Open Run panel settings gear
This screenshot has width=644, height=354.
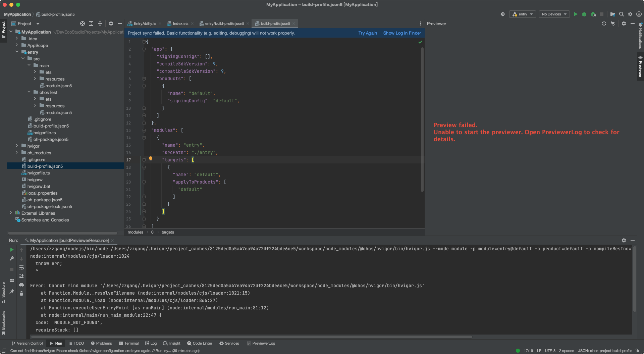[624, 240]
